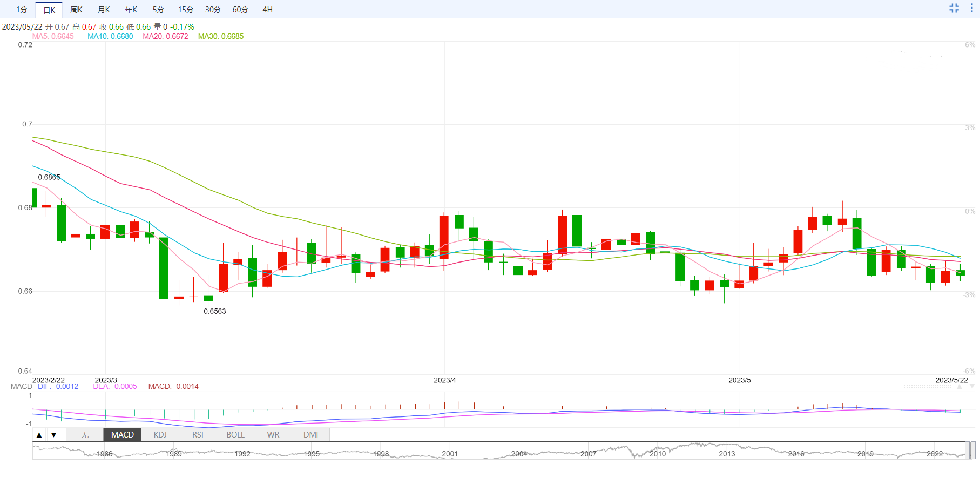
Task: Select the 日K daily chart tab
Action: click(x=49, y=10)
